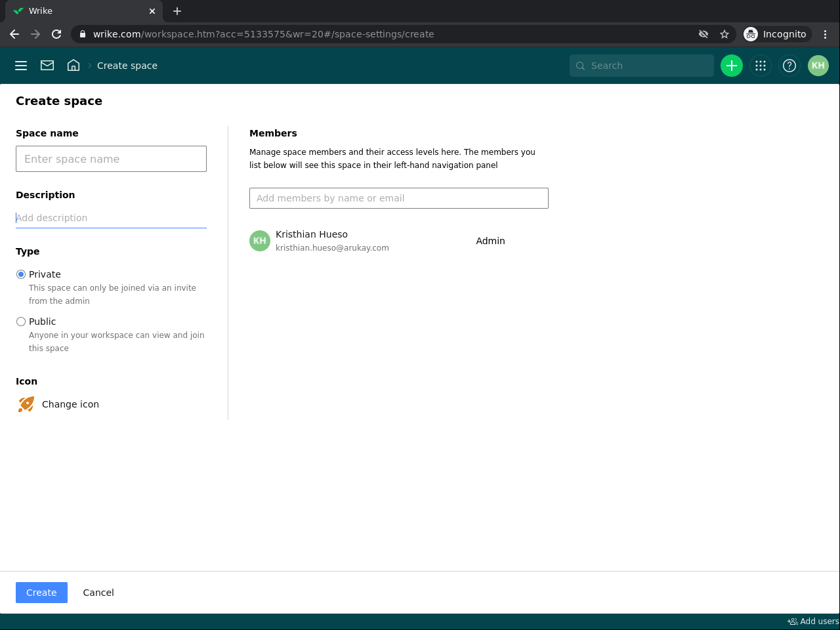This screenshot has height=630, width=840.
Task: Click the rocket space icon
Action: click(x=26, y=404)
